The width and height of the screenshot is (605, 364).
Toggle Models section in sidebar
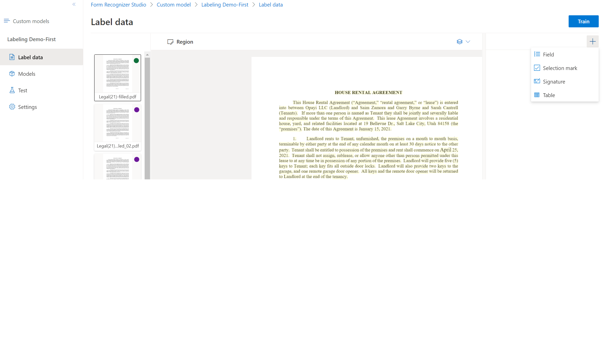pos(27,74)
